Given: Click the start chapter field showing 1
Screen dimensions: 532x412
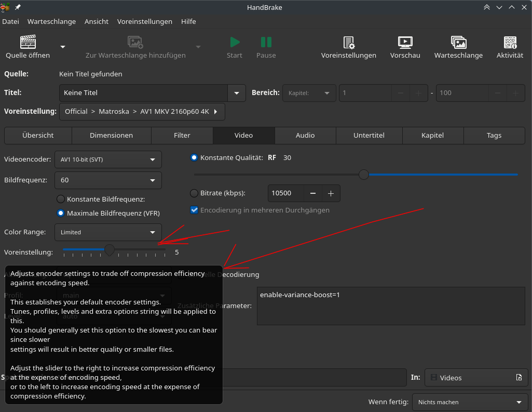Looking at the screenshot, I should point(365,92).
